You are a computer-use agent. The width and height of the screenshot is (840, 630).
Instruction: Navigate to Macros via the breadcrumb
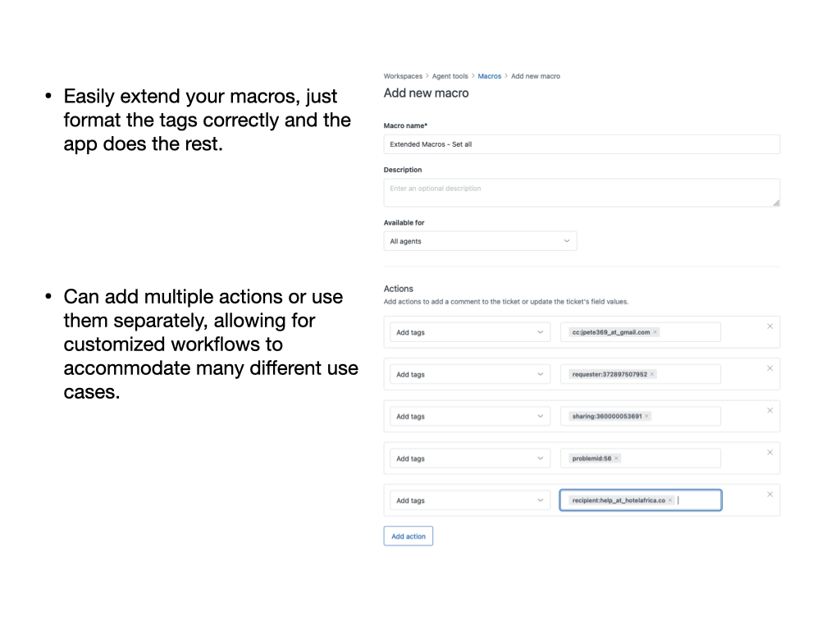490,75
